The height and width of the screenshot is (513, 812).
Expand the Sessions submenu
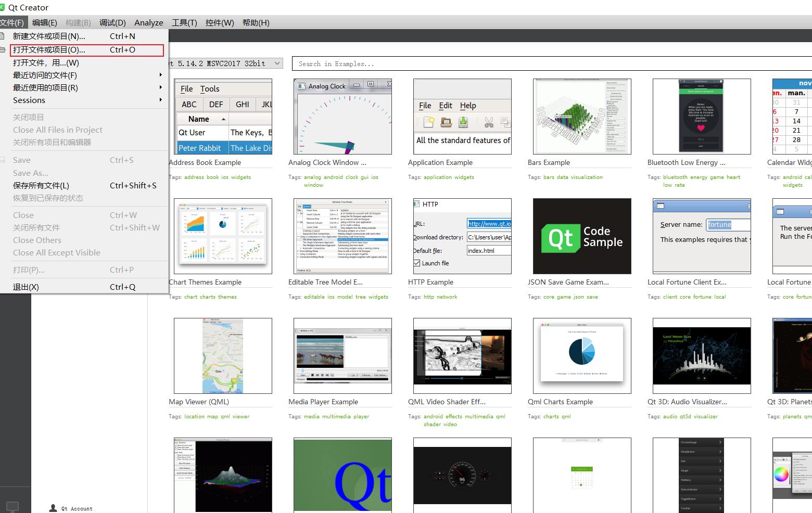pos(83,100)
